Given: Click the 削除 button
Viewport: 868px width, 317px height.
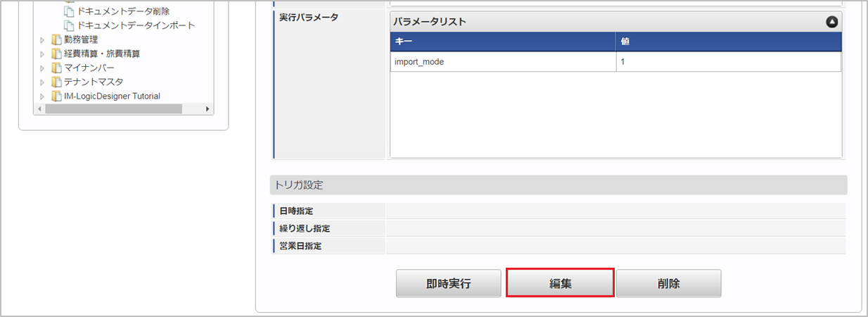Looking at the screenshot, I should pos(669,283).
